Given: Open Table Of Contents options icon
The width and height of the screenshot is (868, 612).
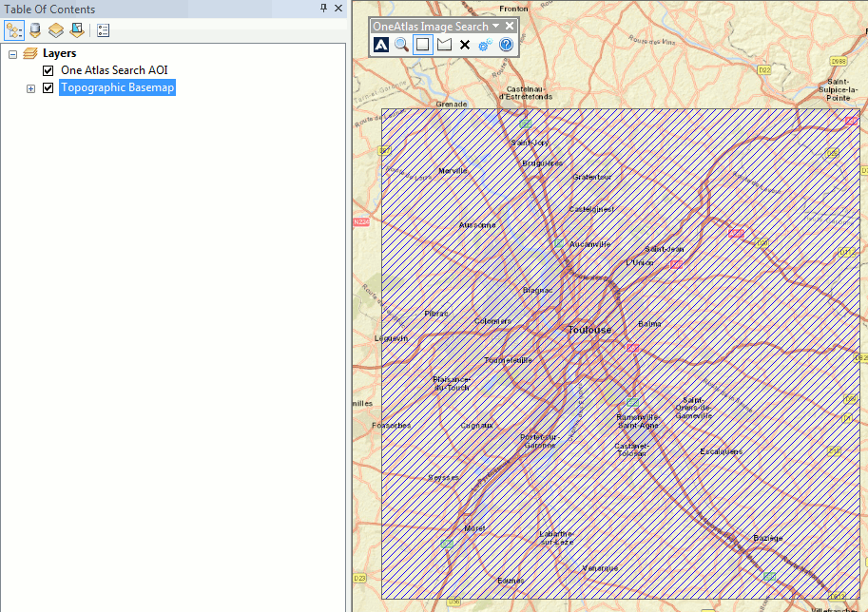Looking at the screenshot, I should tap(103, 29).
